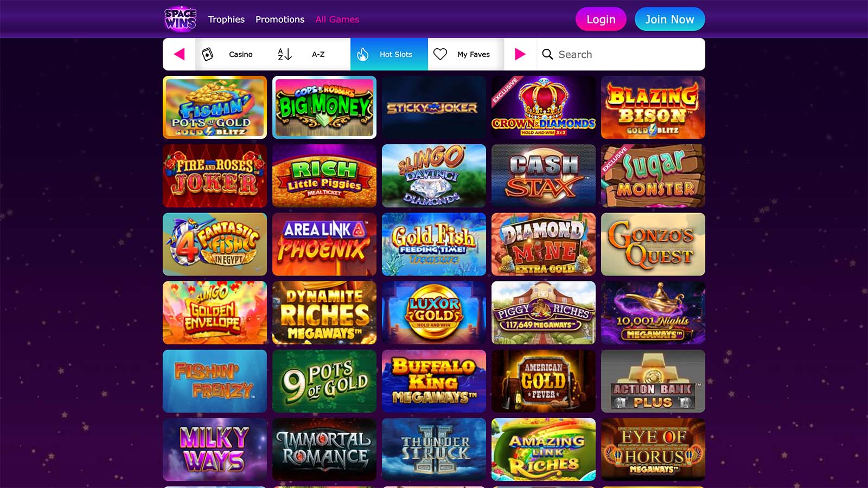Open the Gonzo's Quest game tile
Image resolution: width=868 pixels, height=488 pixels.
pos(653,244)
